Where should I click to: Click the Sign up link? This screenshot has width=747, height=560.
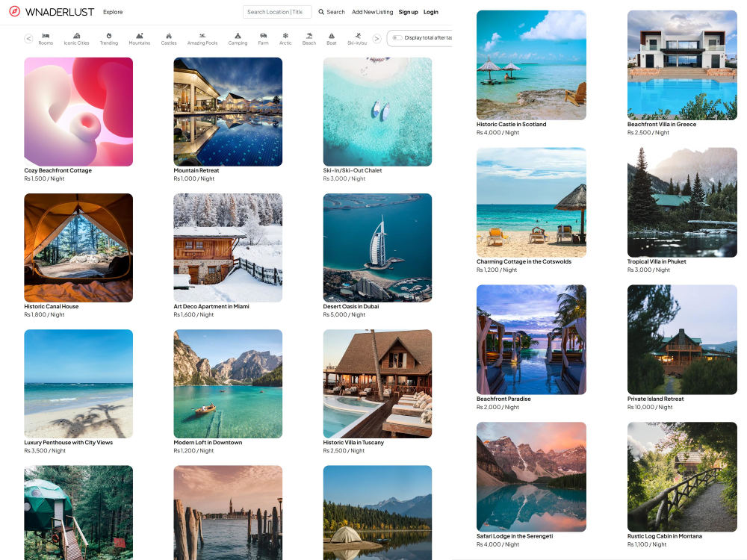[409, 12]
